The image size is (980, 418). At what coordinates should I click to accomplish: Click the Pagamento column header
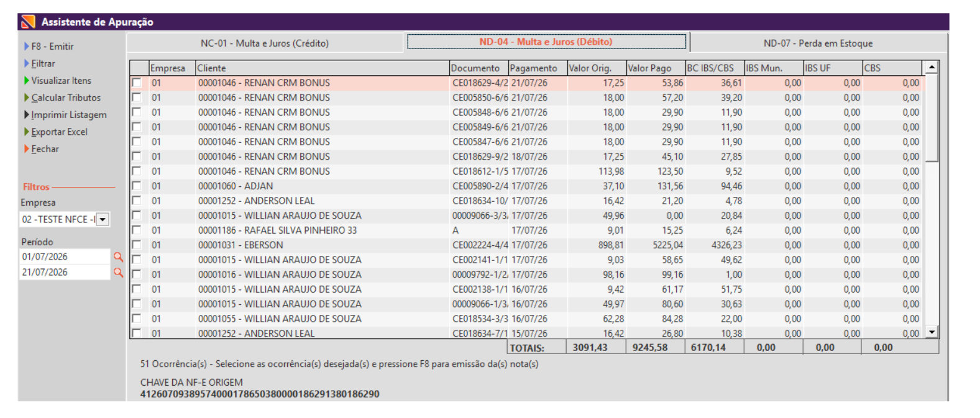(x=538, y=68)
